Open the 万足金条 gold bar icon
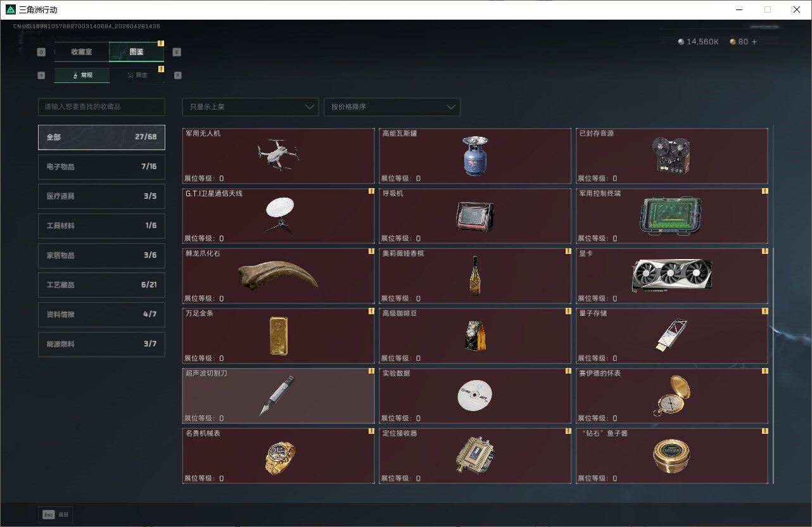 279,336
